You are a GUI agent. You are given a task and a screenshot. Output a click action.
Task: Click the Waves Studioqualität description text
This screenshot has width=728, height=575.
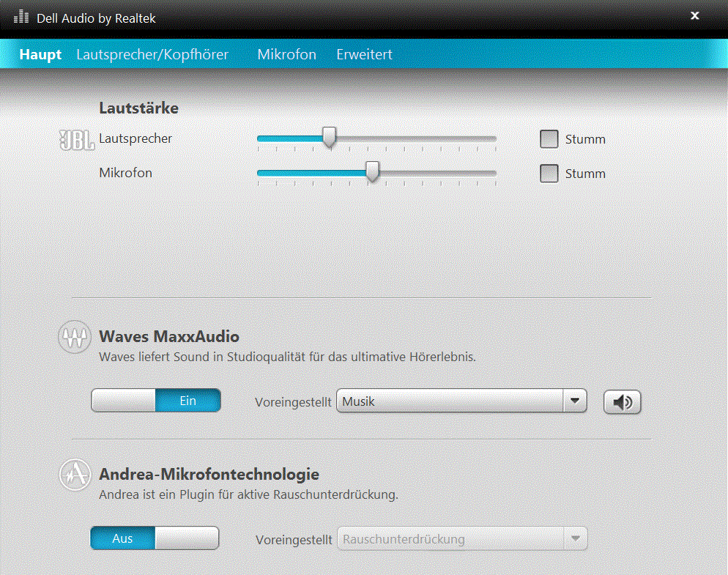point(287,357)
